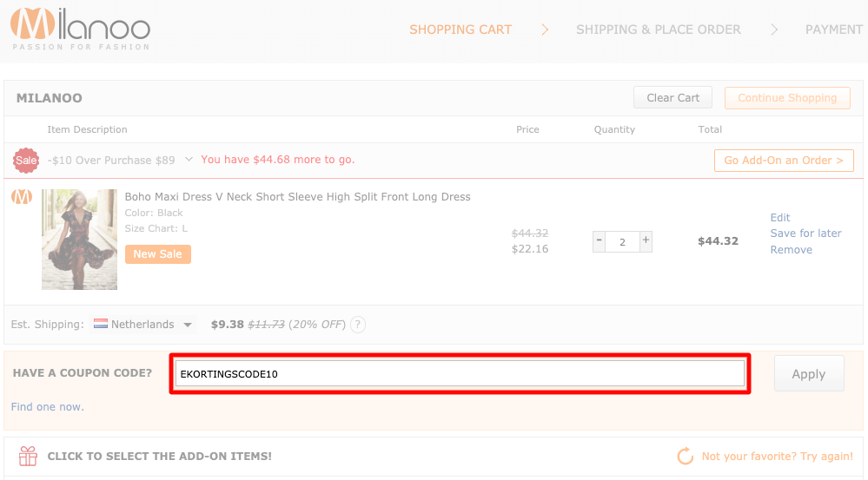Open the Find one now coupon link

(48, 406)
